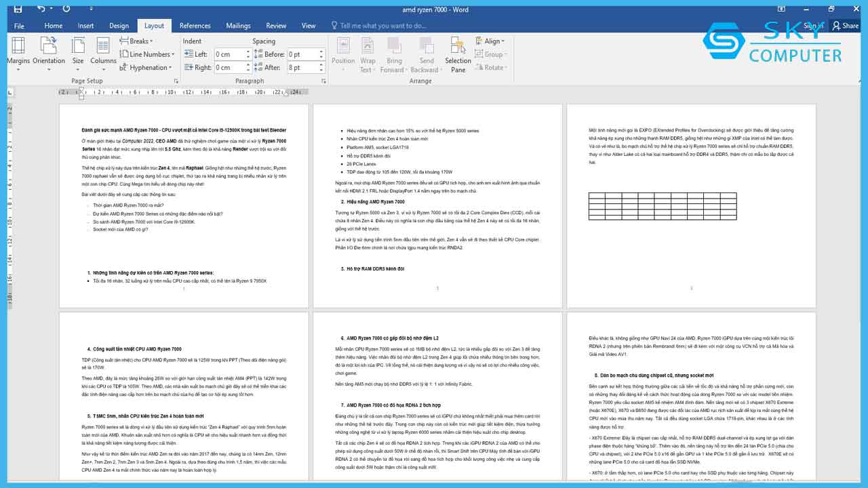Click heading '4. Công suất tản nhiệt CPU AMD Ryzen 7000'

tap(134, 349)
